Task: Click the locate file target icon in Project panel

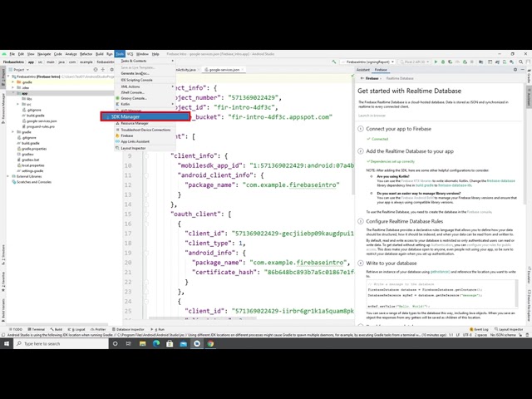Action: click(96, 70)
